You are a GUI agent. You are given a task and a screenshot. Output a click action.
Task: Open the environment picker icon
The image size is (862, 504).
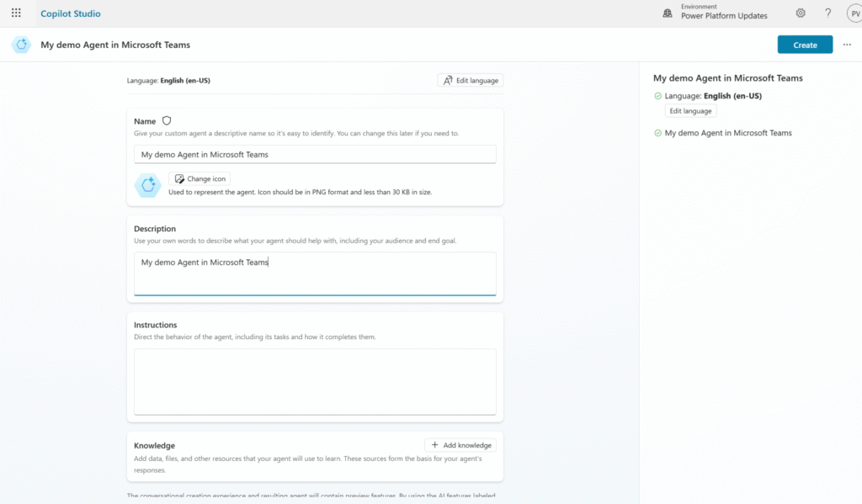[x=667, y=13]
